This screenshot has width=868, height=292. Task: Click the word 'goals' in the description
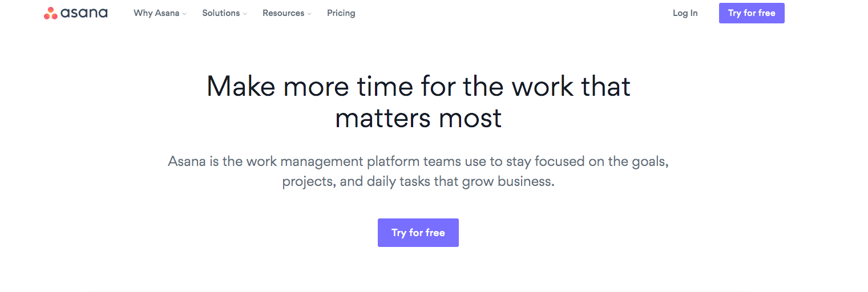coord(648,161)
